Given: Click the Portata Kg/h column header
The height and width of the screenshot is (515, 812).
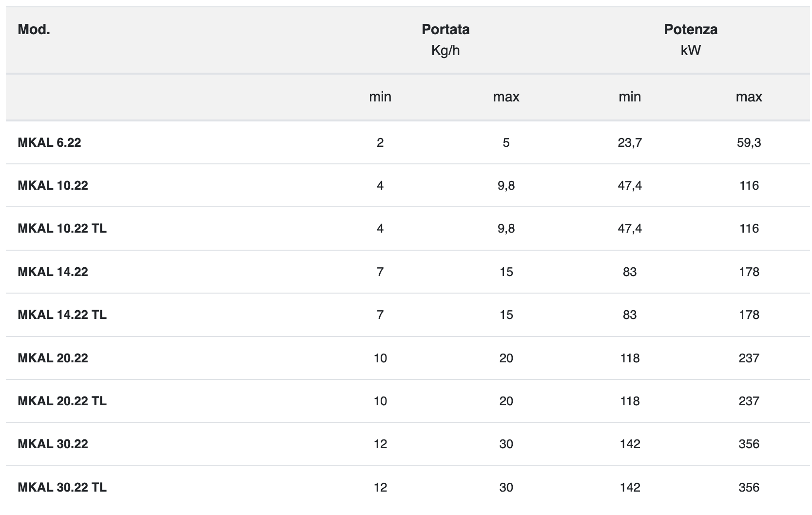Looking at the screenshot, I should [445, 40].
